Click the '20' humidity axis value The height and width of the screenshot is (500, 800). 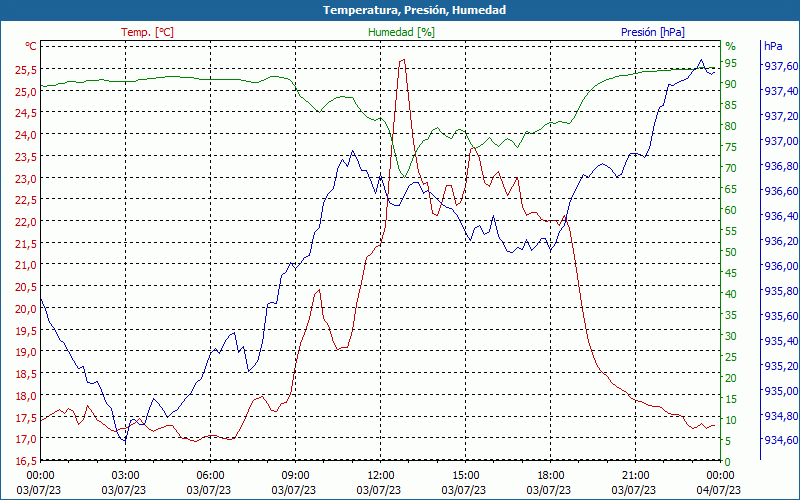731,378
